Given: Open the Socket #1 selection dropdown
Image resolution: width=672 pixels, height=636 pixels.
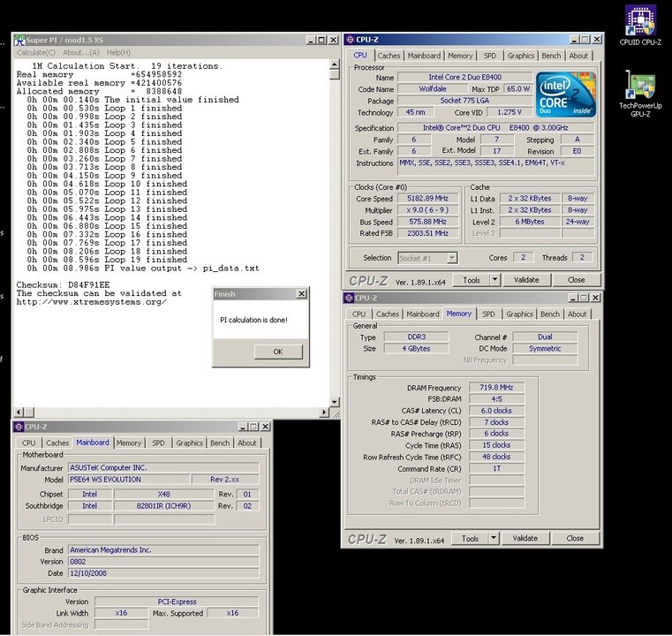Looking at the screenshot, I should click(x=452, y=258).
